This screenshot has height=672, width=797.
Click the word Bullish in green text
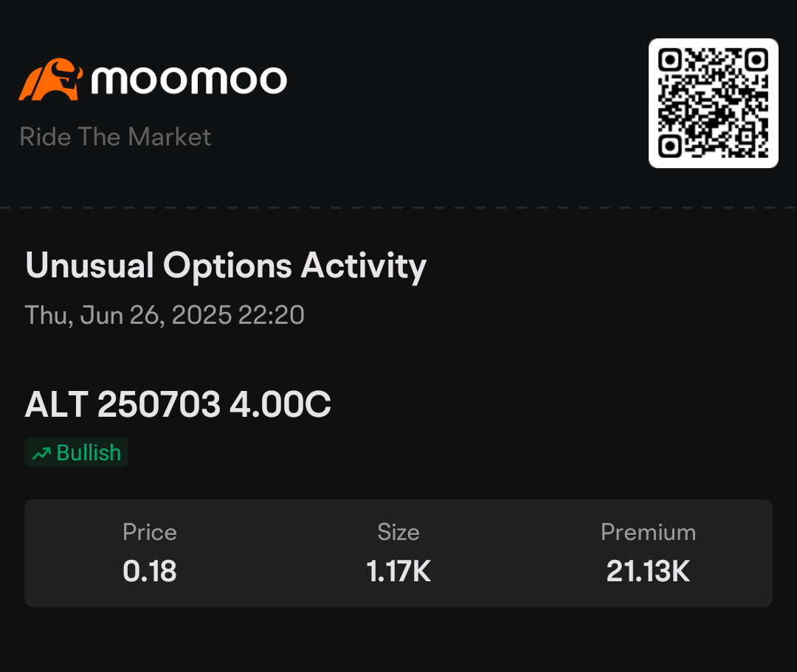click(89, 453)
